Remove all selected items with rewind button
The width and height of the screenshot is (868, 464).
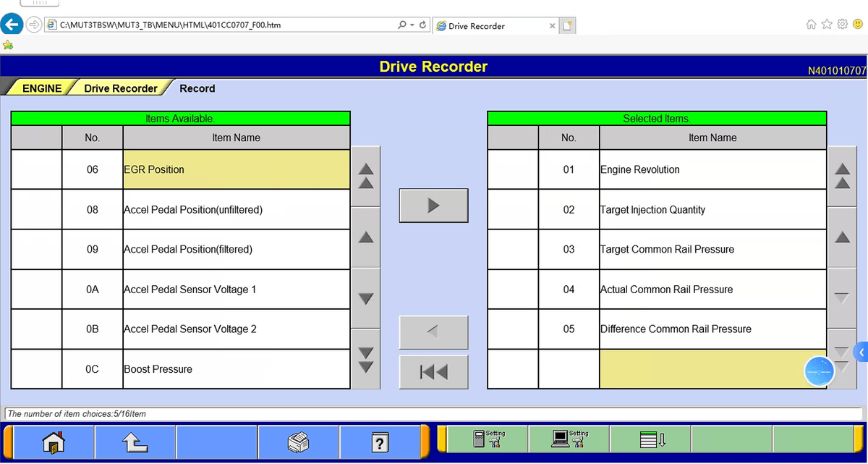pyautogui.click(x=433, y=372)
